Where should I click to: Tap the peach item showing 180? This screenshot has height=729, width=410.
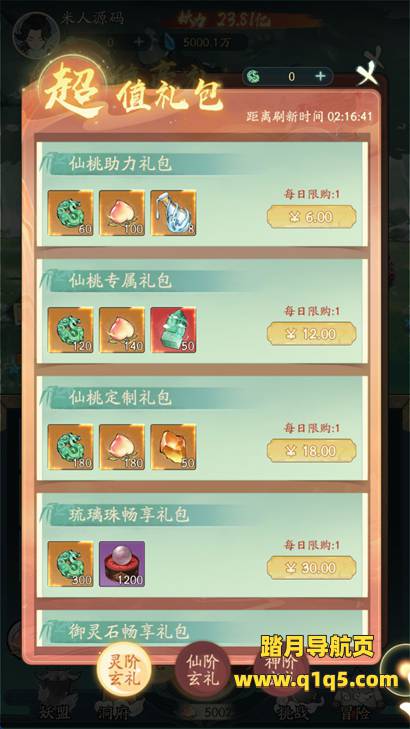point(122,447)
